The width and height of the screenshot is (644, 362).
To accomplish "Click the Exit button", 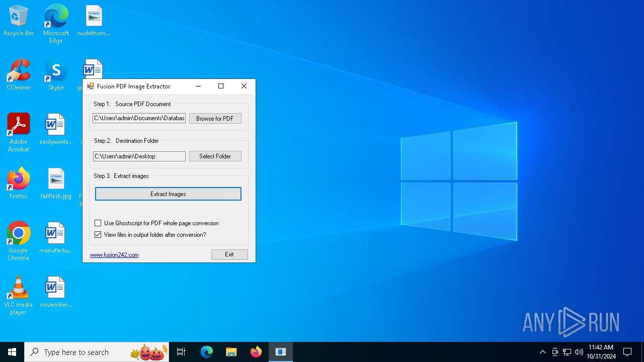I will [229, 254].
